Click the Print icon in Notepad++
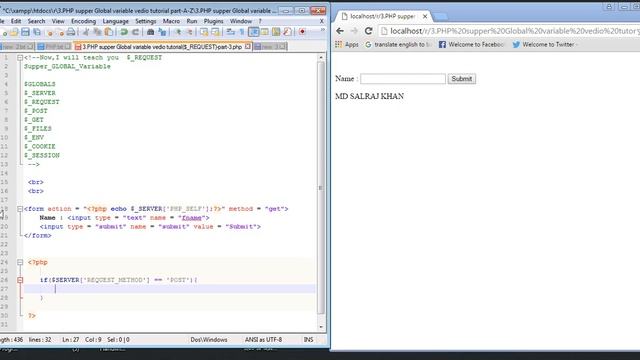 coord(71,32)
